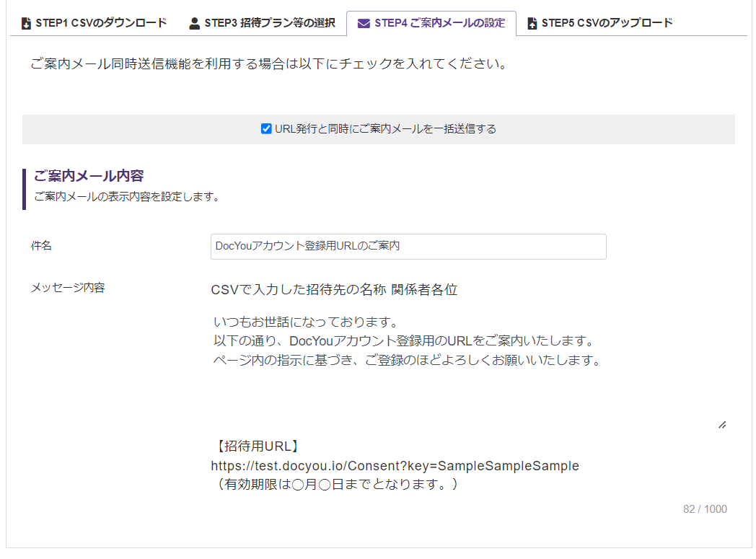Uncheck the bulk email send checkbox

pyautogui.click(x=266, y=129)
